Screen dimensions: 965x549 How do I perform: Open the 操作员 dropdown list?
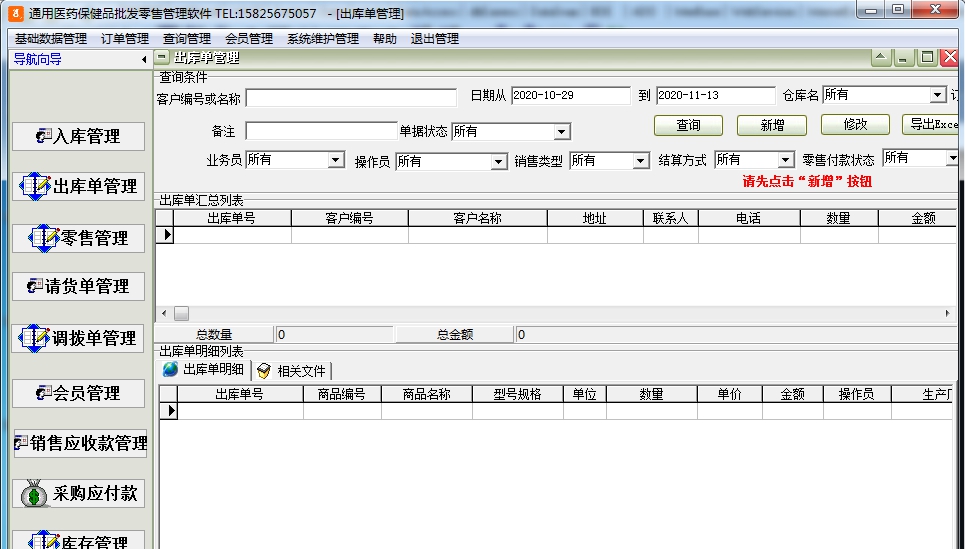(x=499, y=162)
